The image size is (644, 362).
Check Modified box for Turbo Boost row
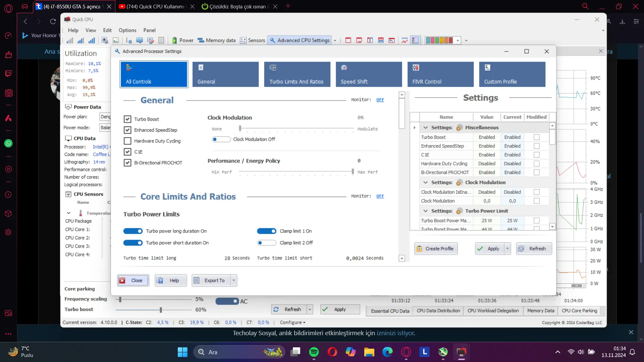click(537, 137)
